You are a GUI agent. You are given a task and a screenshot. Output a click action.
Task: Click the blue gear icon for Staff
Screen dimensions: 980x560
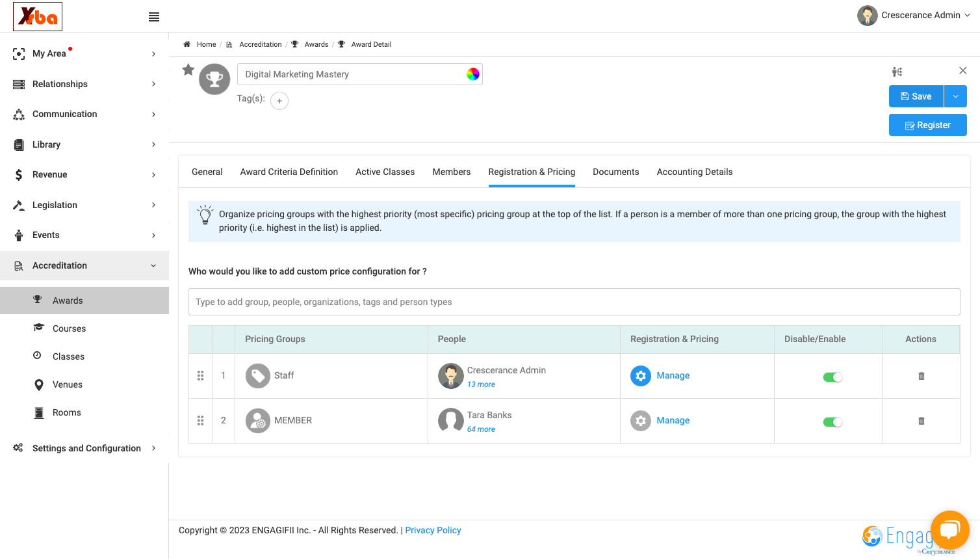pyautogui.click(x=641, y=376)
